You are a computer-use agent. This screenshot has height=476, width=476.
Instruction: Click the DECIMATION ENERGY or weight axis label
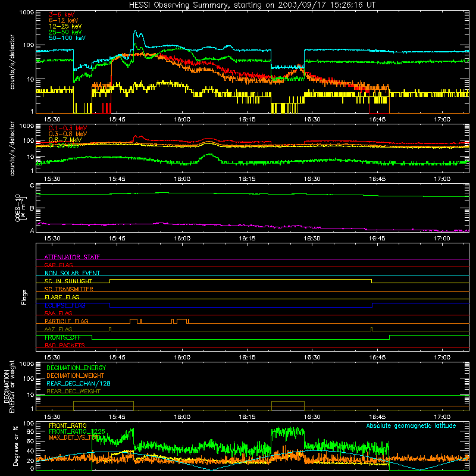pos(9,386)
